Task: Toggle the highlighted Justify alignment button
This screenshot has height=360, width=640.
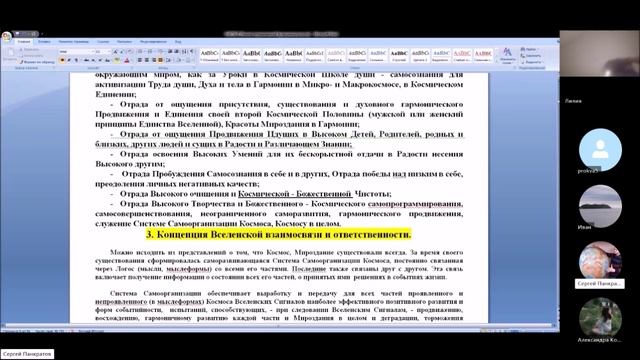Action: tap(160, 60)
